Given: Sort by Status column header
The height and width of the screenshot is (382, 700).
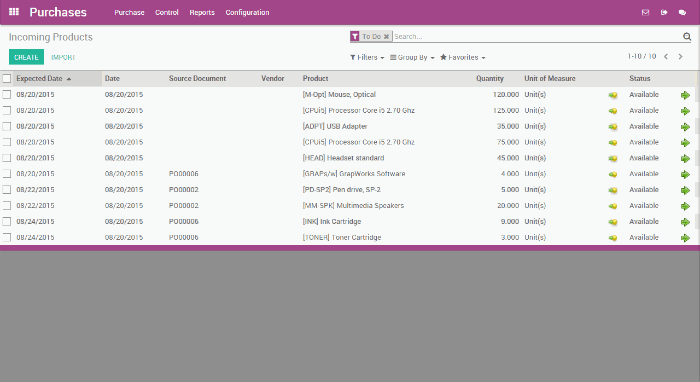Looking at the screenshot, I should pyautogui.click(x=640, y=79).
